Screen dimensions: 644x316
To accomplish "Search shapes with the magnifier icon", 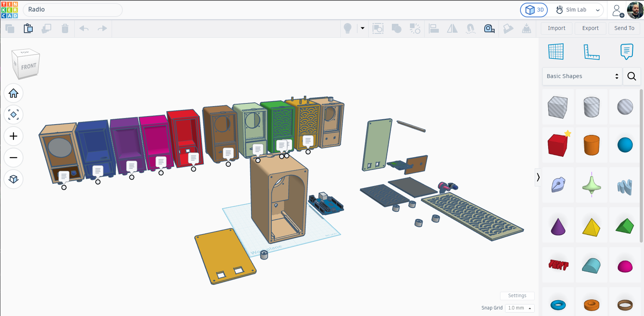I will pyautogui.click(x=632, y=76).
